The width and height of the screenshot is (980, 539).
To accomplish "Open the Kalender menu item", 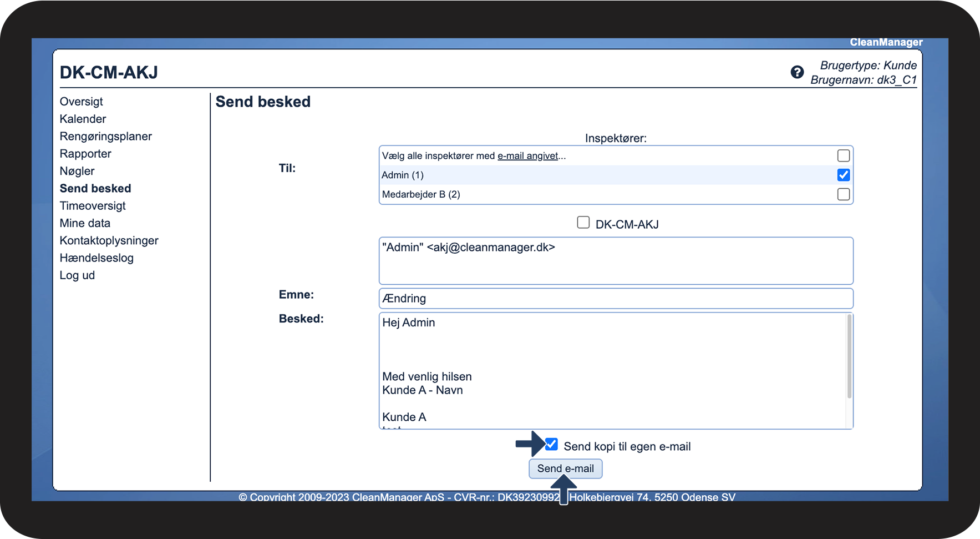I will 83,119.
